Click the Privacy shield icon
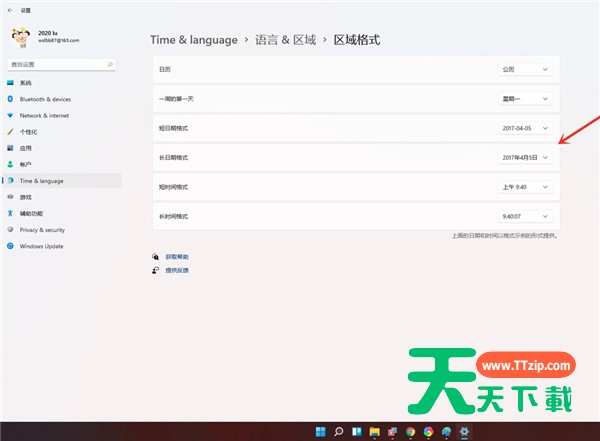This screenshot has width=600, height=441. coord(10,230)
